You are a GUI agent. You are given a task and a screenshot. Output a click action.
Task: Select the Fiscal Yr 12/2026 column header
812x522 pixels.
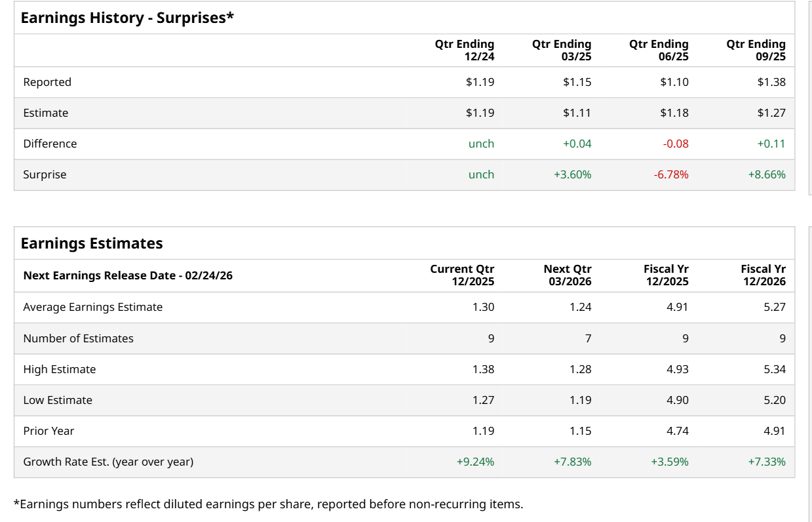763,275
